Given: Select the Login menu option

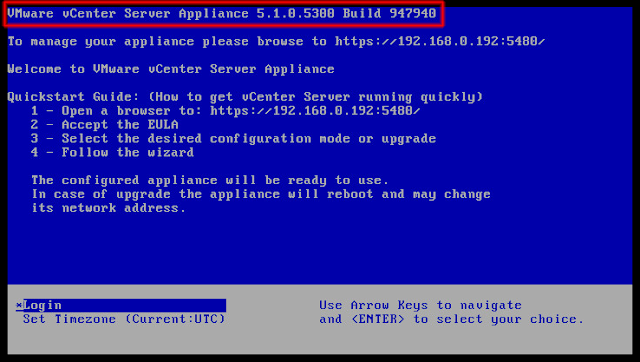Looking at the screenshot, I should tap(121, 305).
